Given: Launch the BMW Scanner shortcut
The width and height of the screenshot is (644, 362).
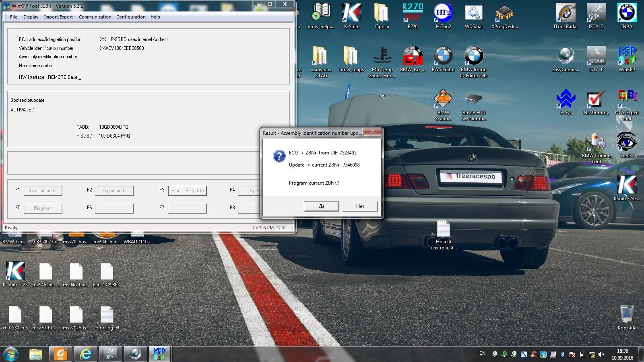Looking at the screenshot, I should (443, 105).
